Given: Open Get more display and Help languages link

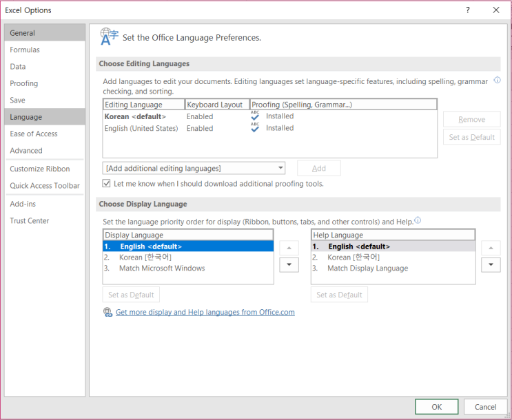Looking at the screenshot, I should (x=205, y=312).
